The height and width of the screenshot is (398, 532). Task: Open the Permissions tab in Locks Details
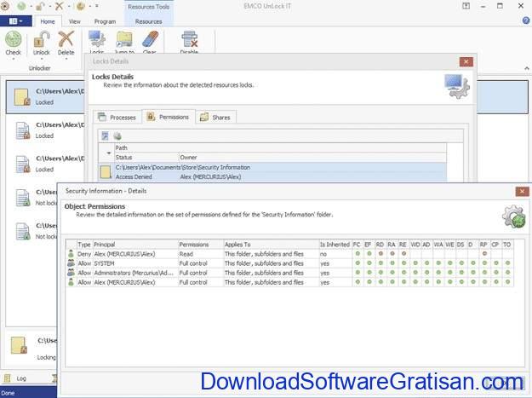(168, 117)
